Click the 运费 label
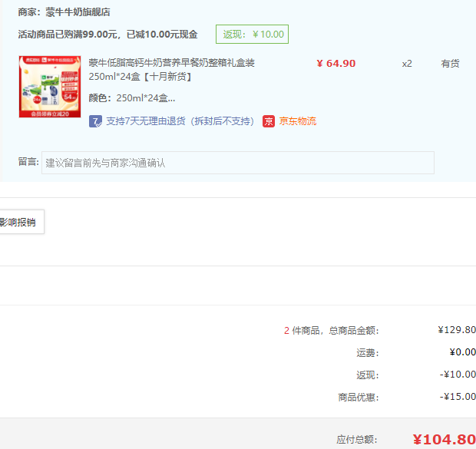Viewport: 476px width, 449px height. click(x=368, y=353)
